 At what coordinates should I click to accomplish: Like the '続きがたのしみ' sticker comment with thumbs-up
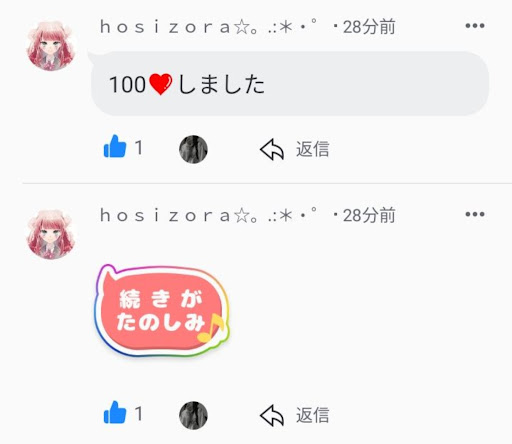tap(115, 412)
